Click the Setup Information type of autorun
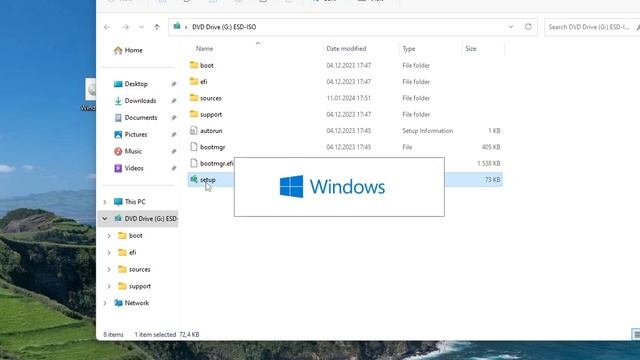Viewport: 640px width, 360px height. (x=427, y=131)
